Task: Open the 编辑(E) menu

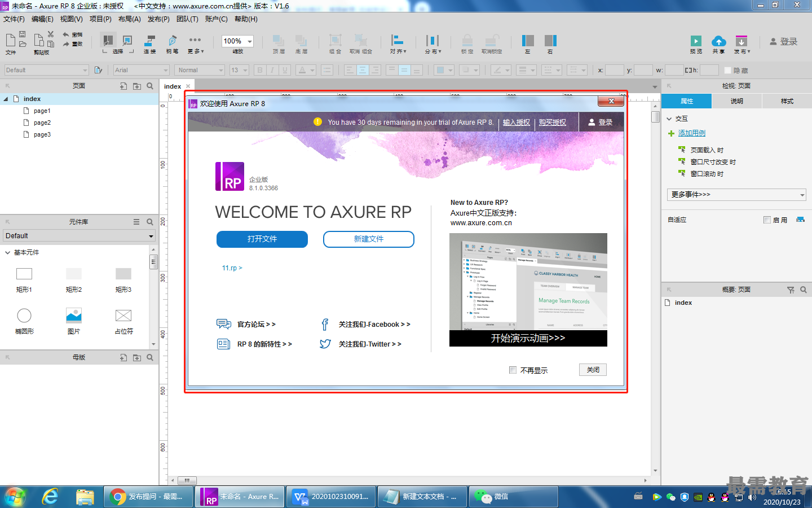Action: click(x=42, y=19)
